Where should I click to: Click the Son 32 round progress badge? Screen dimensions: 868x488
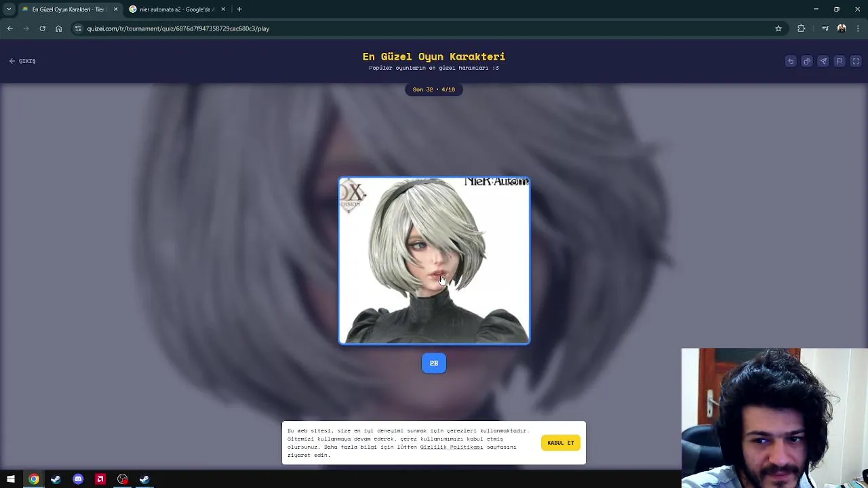point(434,89)
